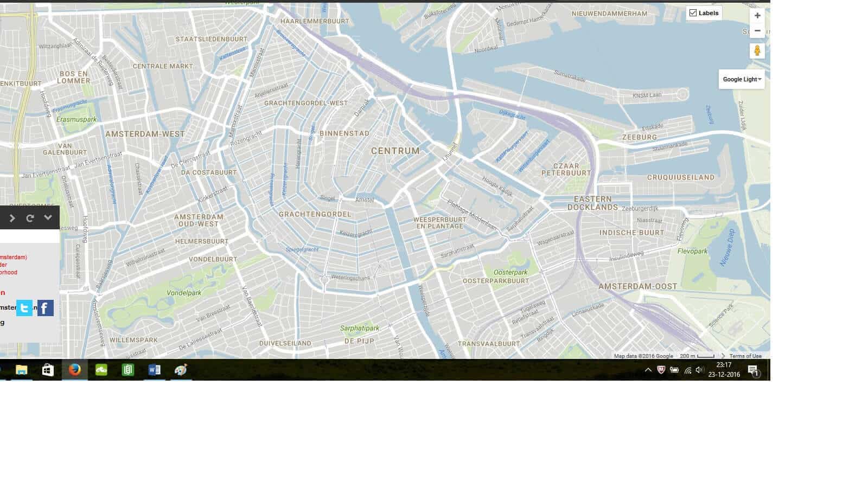868x488 pixels.
Task: Click the BINNENSTAD label on the map
Action: click(x=344, y=133)
